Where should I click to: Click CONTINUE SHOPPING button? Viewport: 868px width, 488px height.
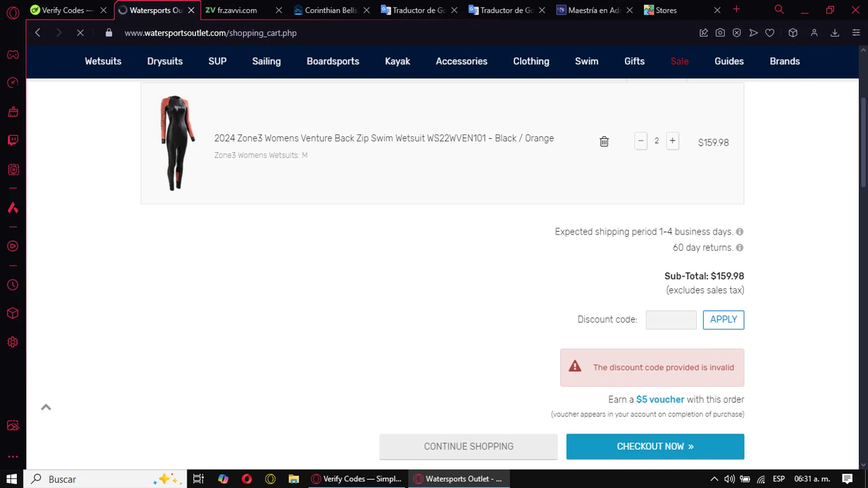pos(468,446)
